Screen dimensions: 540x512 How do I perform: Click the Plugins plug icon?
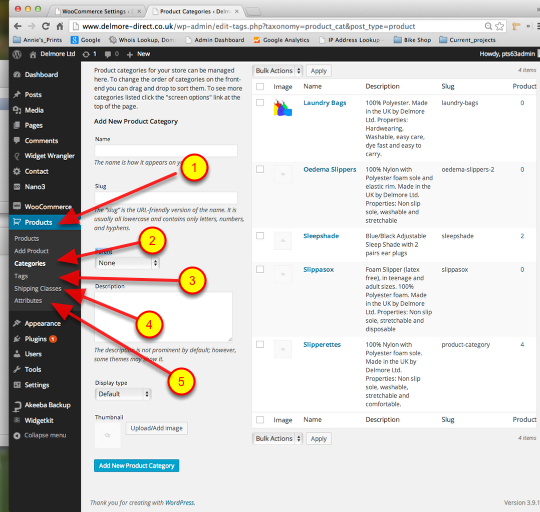click(x=17, y=339)
